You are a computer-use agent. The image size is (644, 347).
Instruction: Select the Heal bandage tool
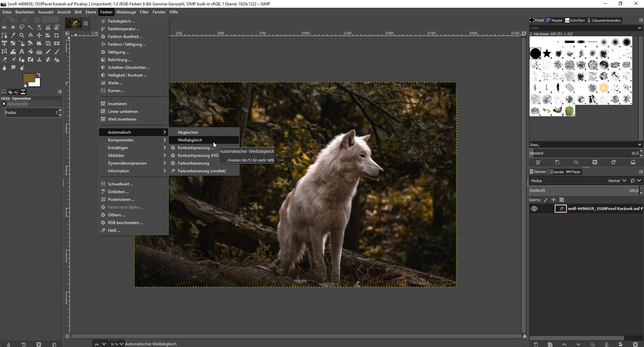click(x=48, y=59)
